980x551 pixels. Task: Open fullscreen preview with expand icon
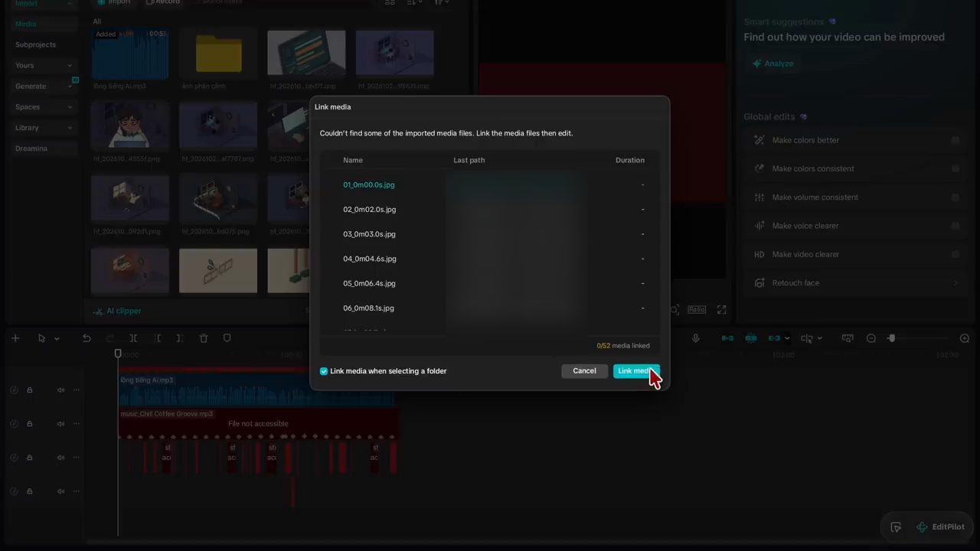click(x=721, y=309)
